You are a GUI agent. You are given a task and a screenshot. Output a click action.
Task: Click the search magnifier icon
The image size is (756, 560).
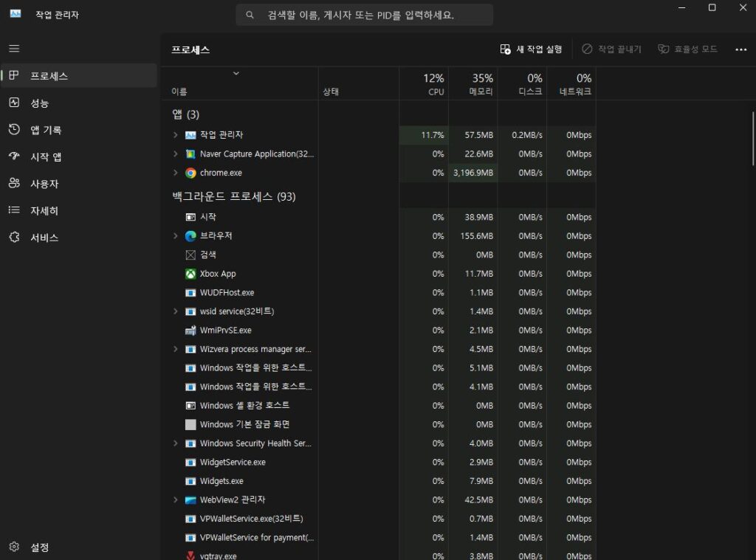tap(250, 15)
